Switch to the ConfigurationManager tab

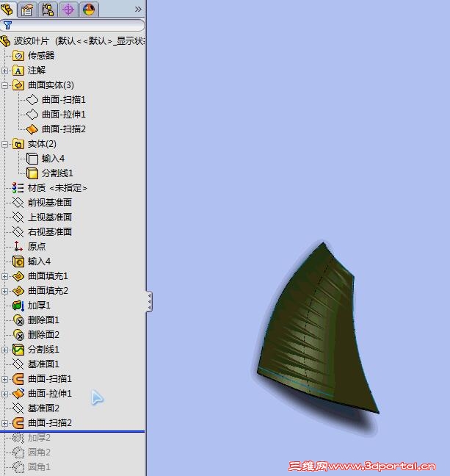click(48, 10)
